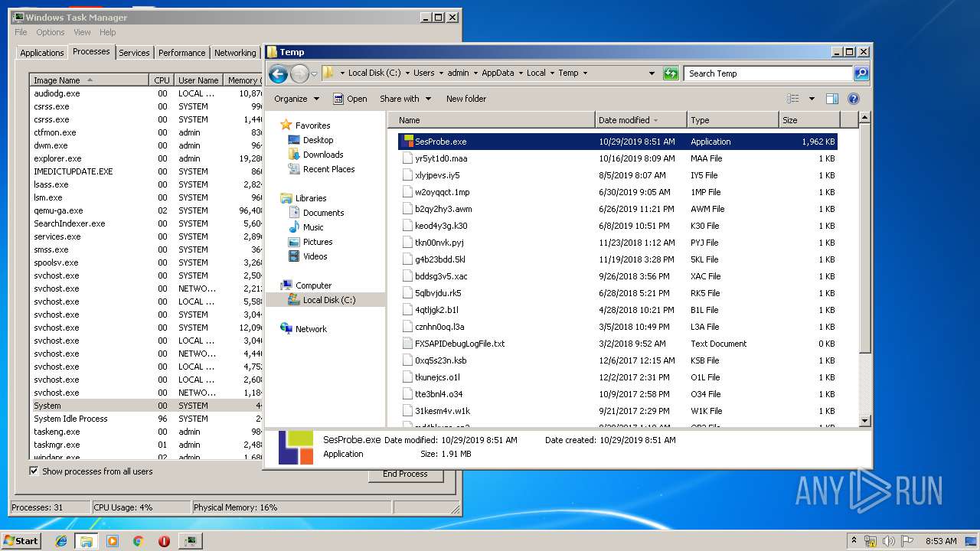Screen dimensions: 980x551
Task: Switch to Services tab in Task Manager
Action: pos(134,53)
